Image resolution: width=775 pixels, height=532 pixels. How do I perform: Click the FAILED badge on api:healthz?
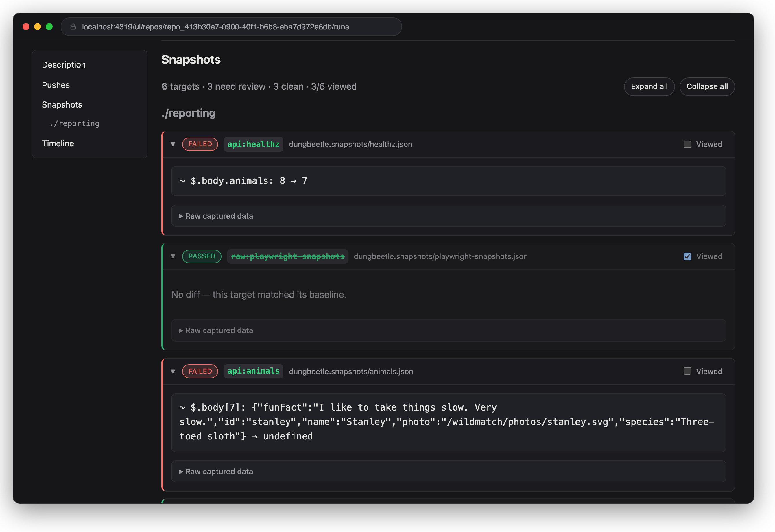tap(200, 144)
